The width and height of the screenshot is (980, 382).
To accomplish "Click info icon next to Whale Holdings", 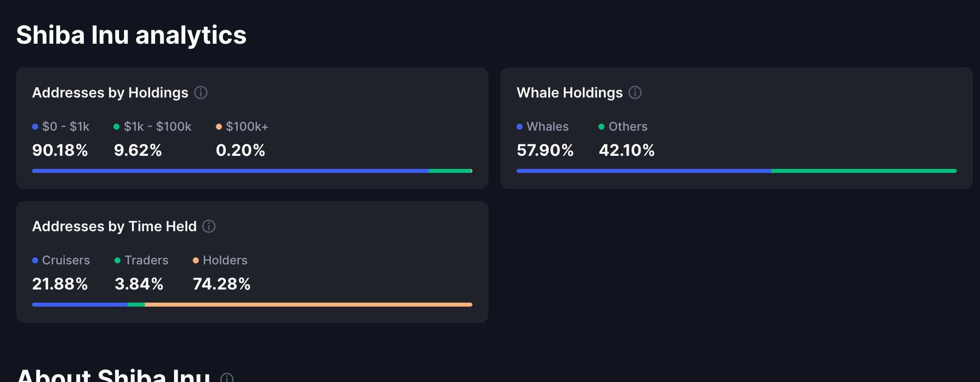I will (635, 92).
